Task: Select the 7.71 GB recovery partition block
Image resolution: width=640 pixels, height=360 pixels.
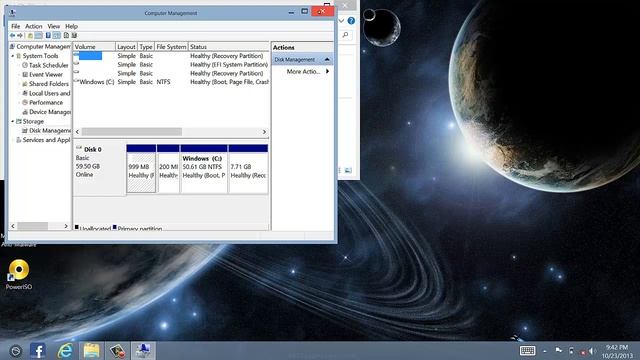Action: (248, 169)
